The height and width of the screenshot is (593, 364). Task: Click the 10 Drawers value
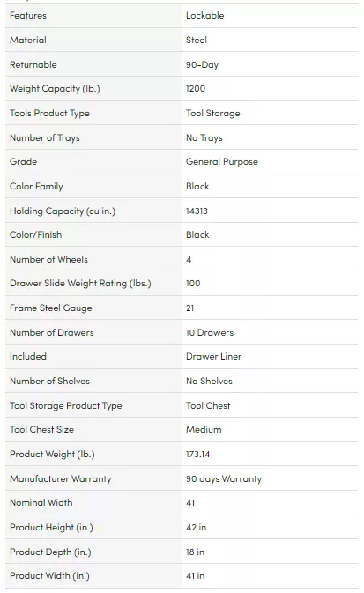(x=210, y=333)
